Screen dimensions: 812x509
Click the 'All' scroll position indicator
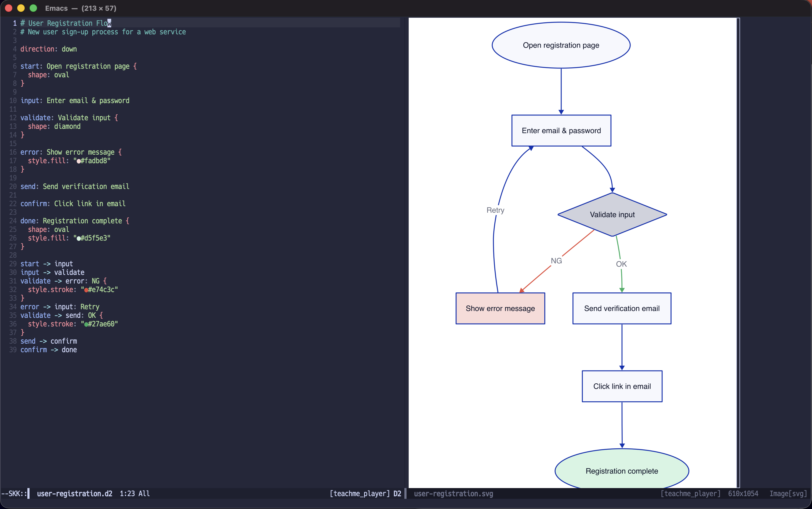tap(144, 493)
